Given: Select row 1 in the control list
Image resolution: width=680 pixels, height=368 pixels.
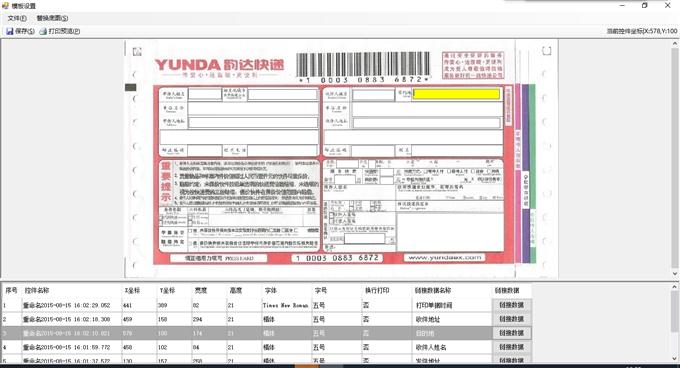Looking at the screenshot, I should coord(267,305).
